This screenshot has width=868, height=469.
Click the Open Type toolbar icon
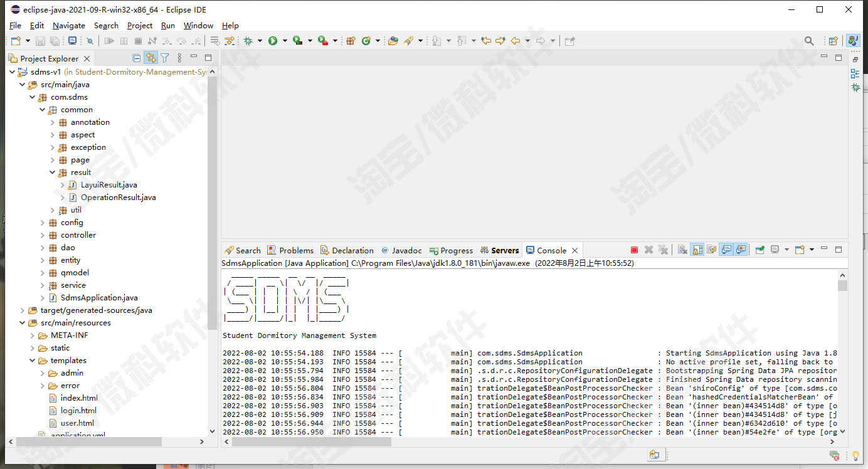(393, 41)
